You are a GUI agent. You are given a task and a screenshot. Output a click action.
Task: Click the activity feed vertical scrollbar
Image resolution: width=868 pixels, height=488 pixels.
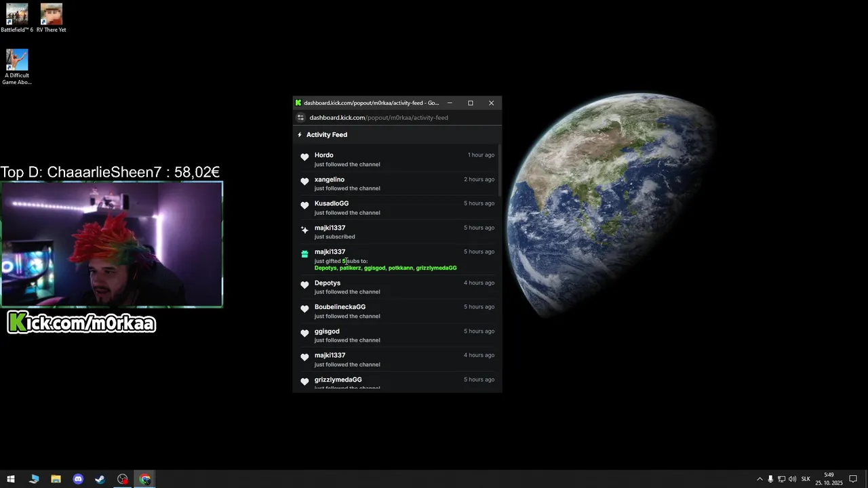tap(499, 169)
